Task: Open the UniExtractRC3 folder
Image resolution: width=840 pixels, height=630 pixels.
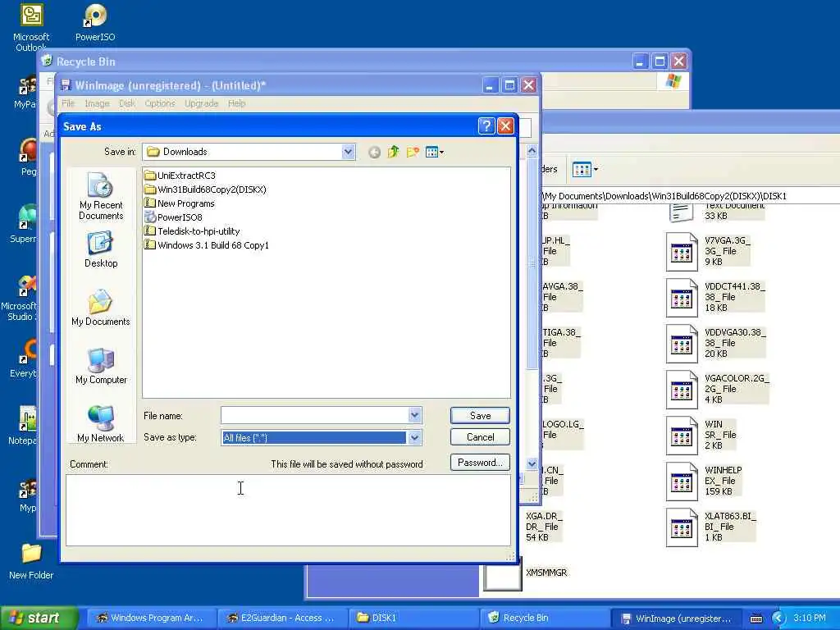Action: pyautogui.click(x=180, y=176)
